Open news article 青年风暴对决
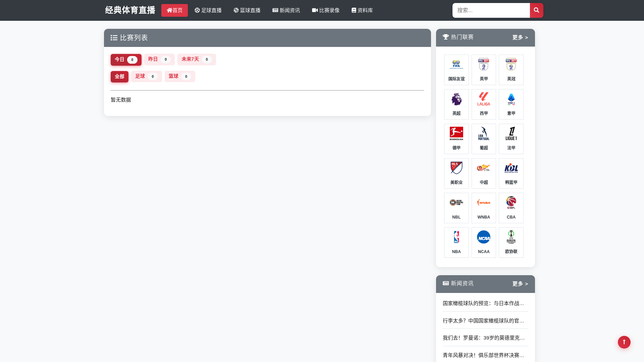The image size is (644, 362). pos(483,355)
